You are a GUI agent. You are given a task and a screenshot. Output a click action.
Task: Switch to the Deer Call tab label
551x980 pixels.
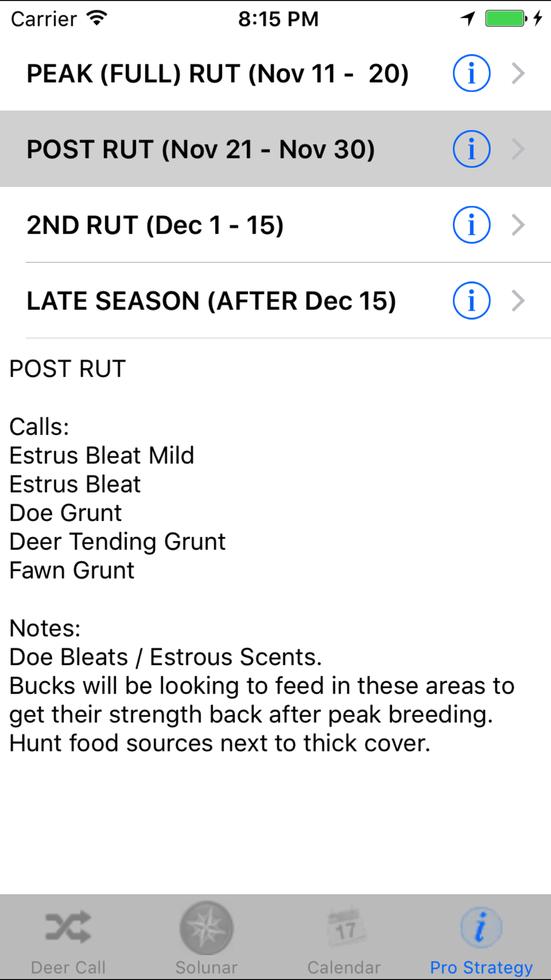[x=68, y=967]
